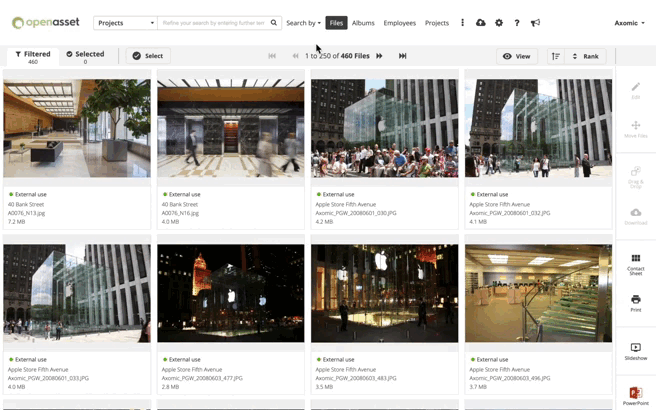The image size is (656, 410).
Task: Click the 7.2 MB file size
Action: tap(16, 222)
